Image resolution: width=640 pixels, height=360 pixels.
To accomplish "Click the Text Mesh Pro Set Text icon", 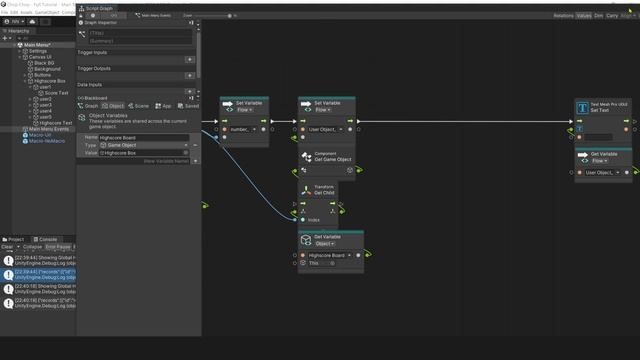I will coord(582,108).
